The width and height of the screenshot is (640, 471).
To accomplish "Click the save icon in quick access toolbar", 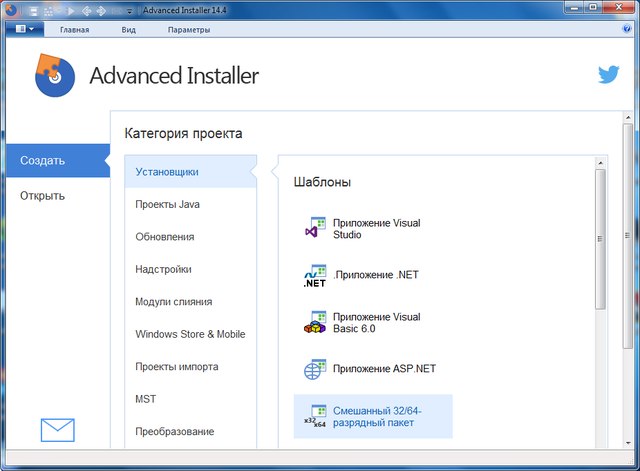I will point(33,10).
